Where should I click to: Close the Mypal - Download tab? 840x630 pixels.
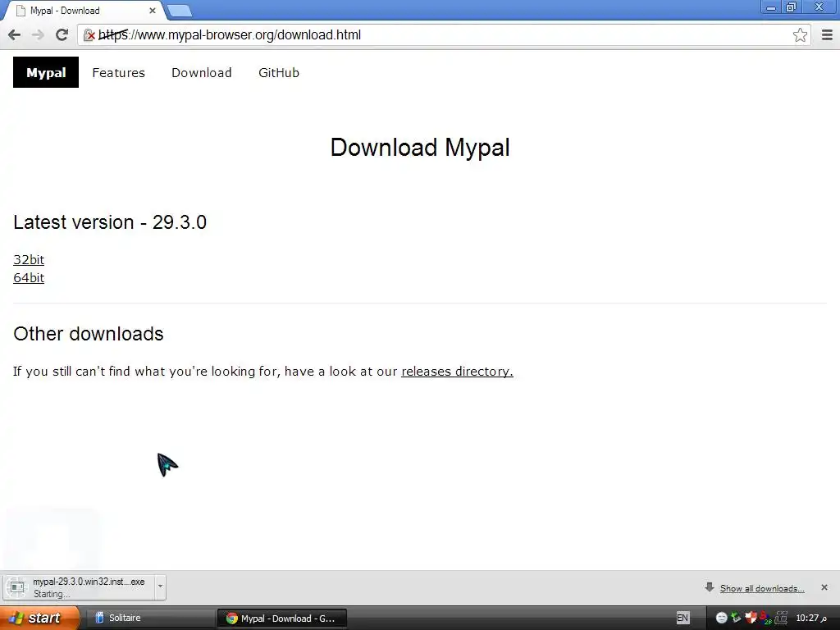pyautogui.click(x=152, y=10)
